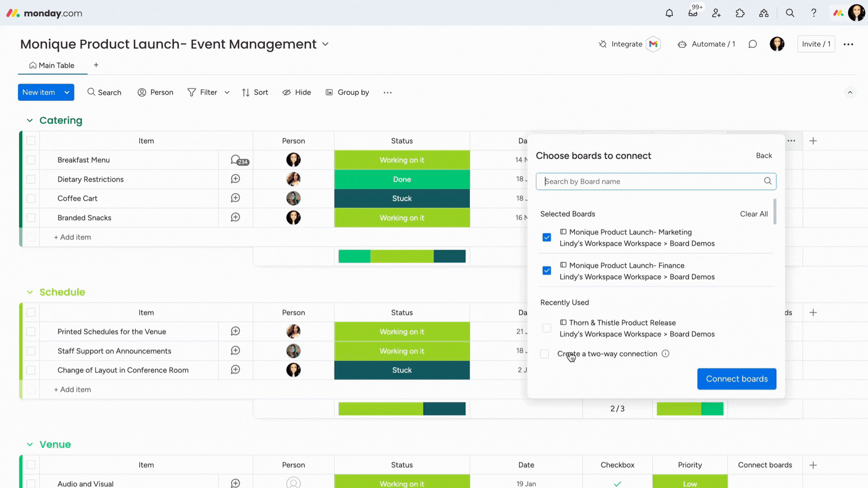This screenshot has width=868, height=488.
Task: Open Person filter in toolbar
Action: click(x=156, y=93)
